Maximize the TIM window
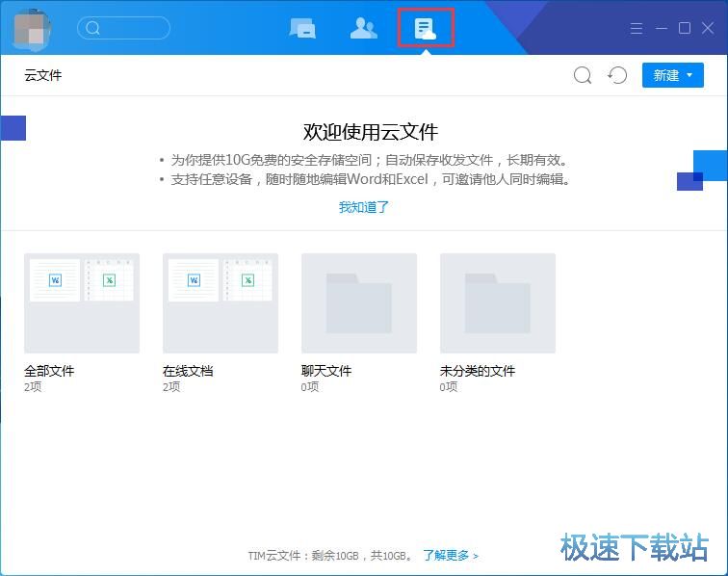This screenshot has width=728, height=576. coord(685,29)
